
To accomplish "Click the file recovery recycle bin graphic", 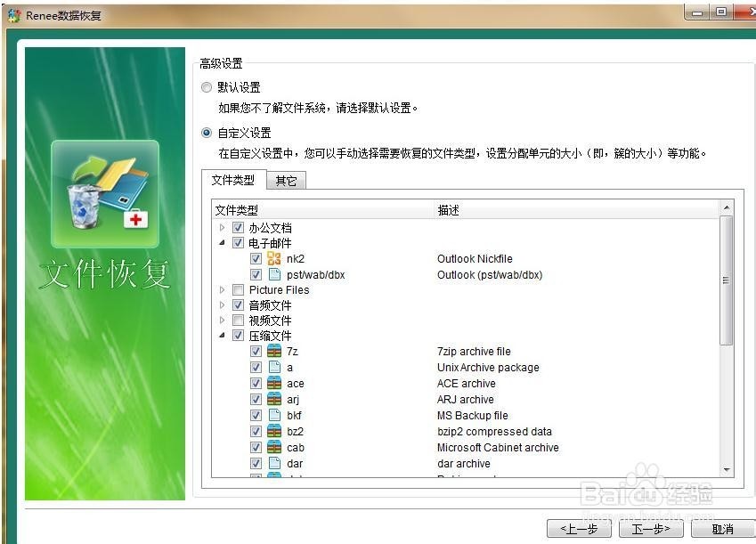I will (x=105, y=194).
